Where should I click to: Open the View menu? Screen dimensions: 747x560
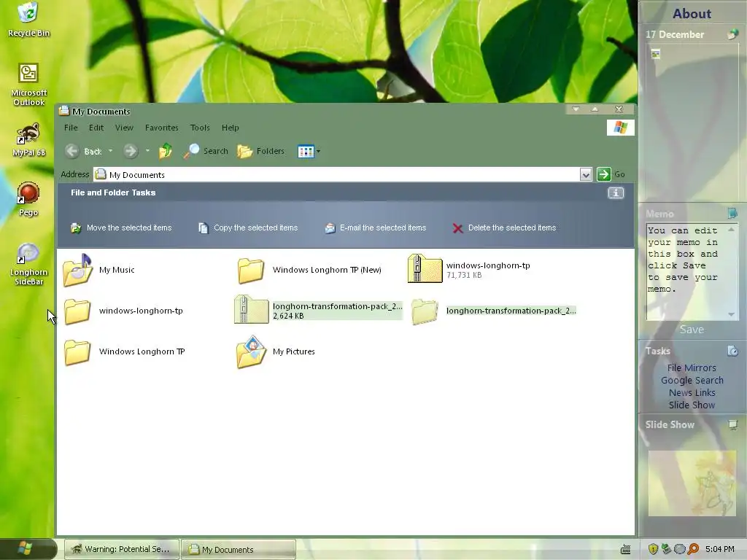click(124, 128)
